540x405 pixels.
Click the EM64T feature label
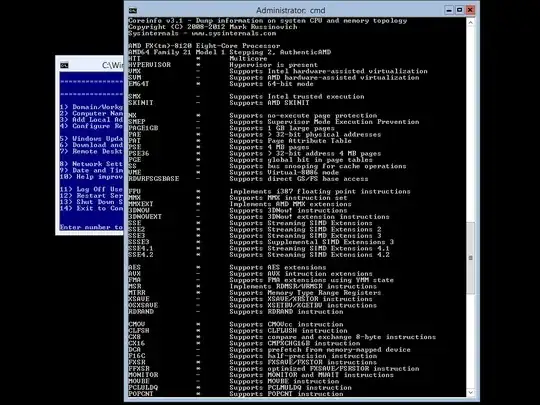coord(138,84)
